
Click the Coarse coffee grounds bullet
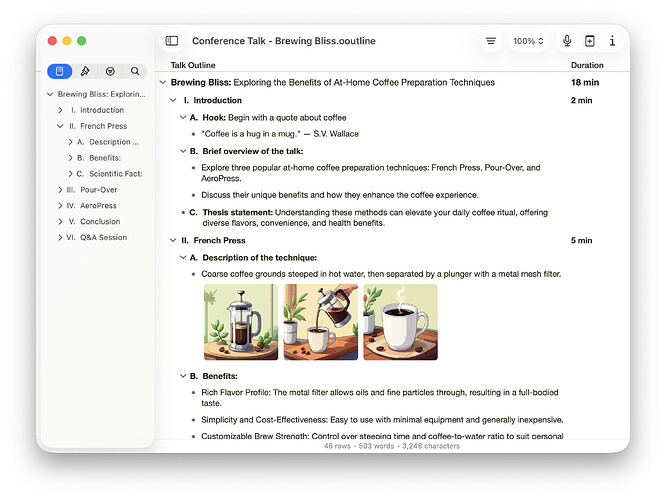381,274
